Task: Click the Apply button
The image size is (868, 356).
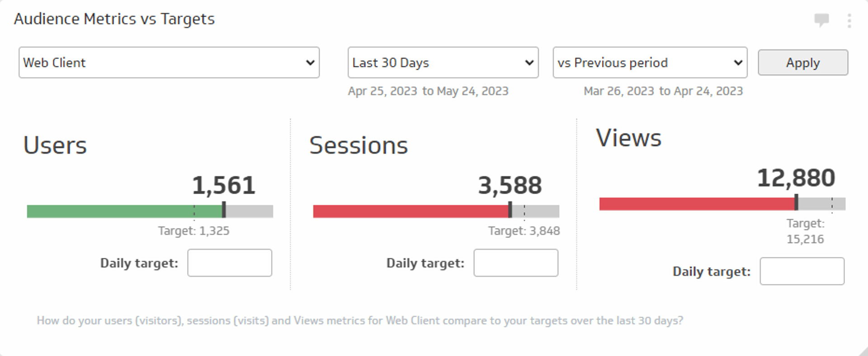Action: [802, 62]
